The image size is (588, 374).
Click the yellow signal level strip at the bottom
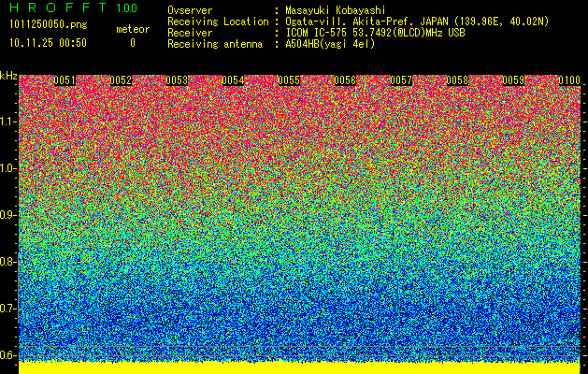tap(300, 368)
